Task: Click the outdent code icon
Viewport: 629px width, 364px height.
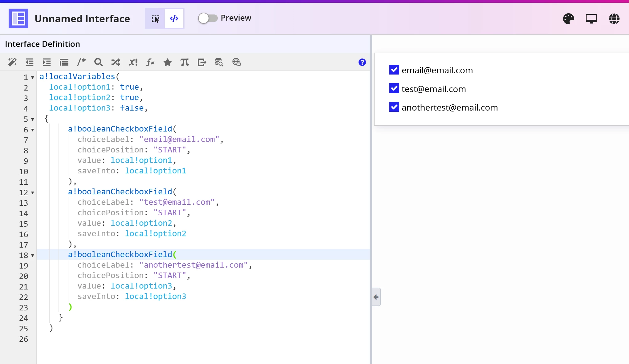Action: coord(30,62)
